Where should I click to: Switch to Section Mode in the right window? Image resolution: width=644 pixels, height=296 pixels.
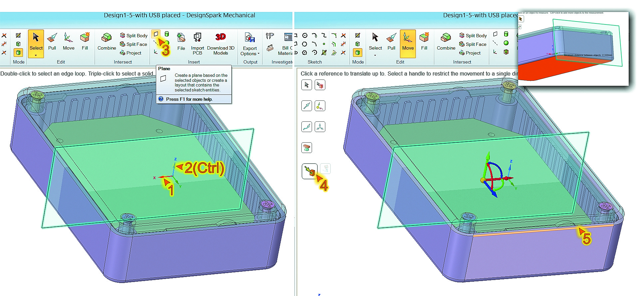tap(358, 44)
